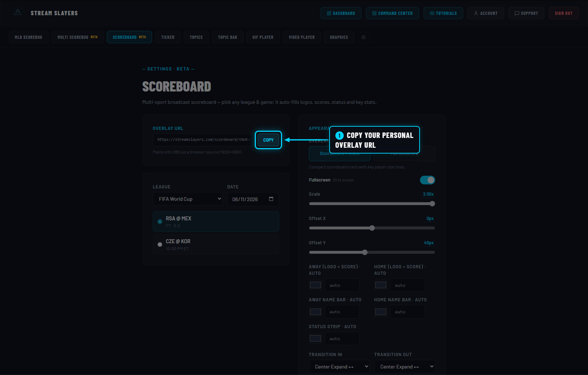588x375 pixels.
Task: Open the GIF Player tab
Action: pos(263,37)
